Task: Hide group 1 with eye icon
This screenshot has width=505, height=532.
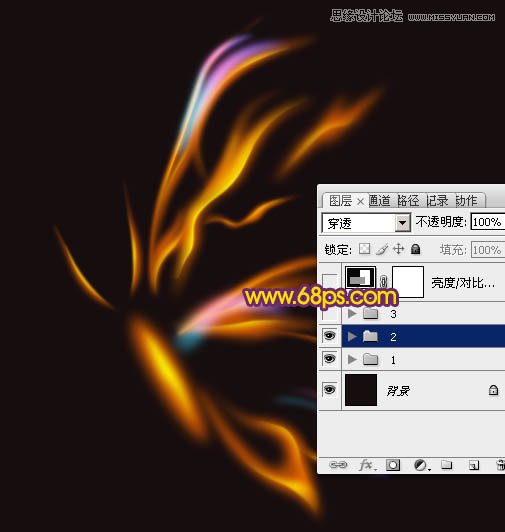Action: point(330,359)
